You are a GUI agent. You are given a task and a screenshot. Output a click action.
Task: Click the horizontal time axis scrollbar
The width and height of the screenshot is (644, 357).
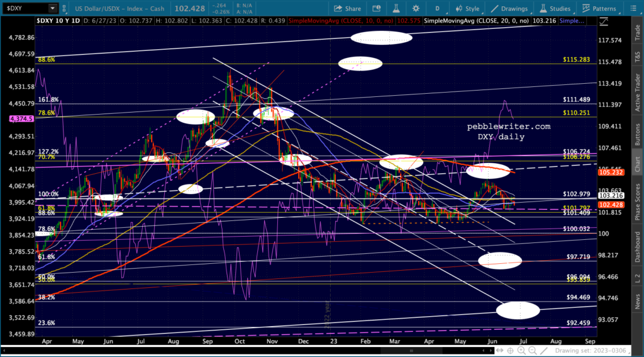pyautogui.click(x=247, y=351)
